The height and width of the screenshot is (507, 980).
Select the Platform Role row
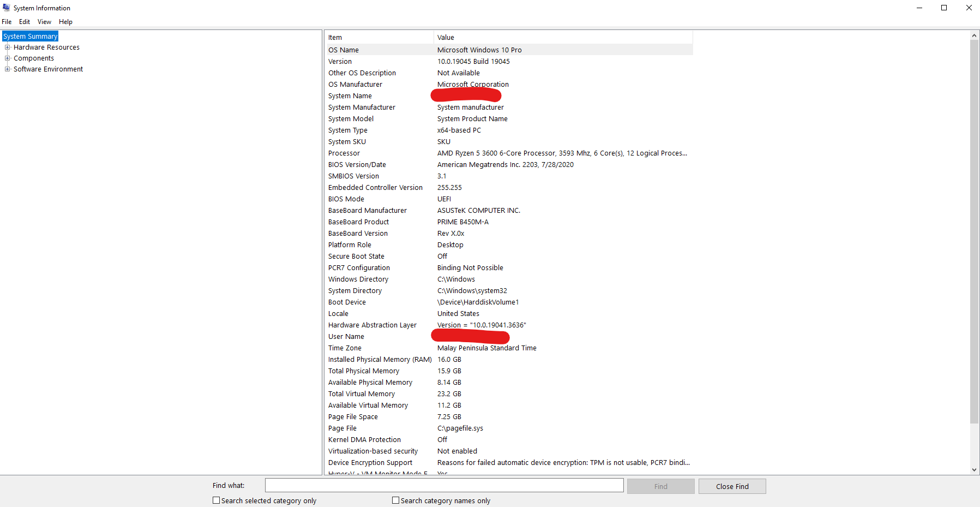tap(509, 244)
